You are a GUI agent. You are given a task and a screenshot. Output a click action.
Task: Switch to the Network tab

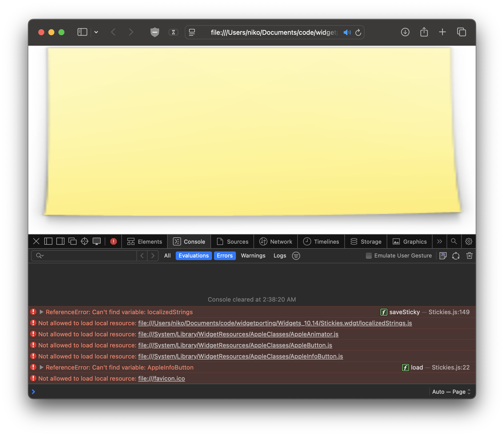276,242
